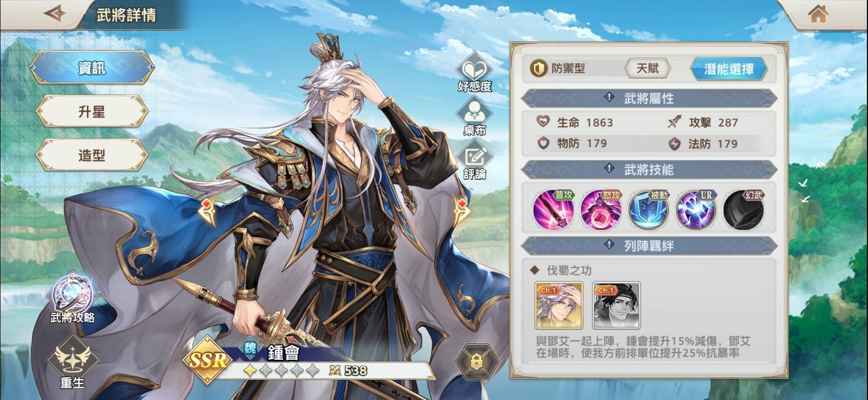The height and width of the screenshot is (400, 868).
Task: Open 武將攻略 guide icon
Action: [72, 299]
